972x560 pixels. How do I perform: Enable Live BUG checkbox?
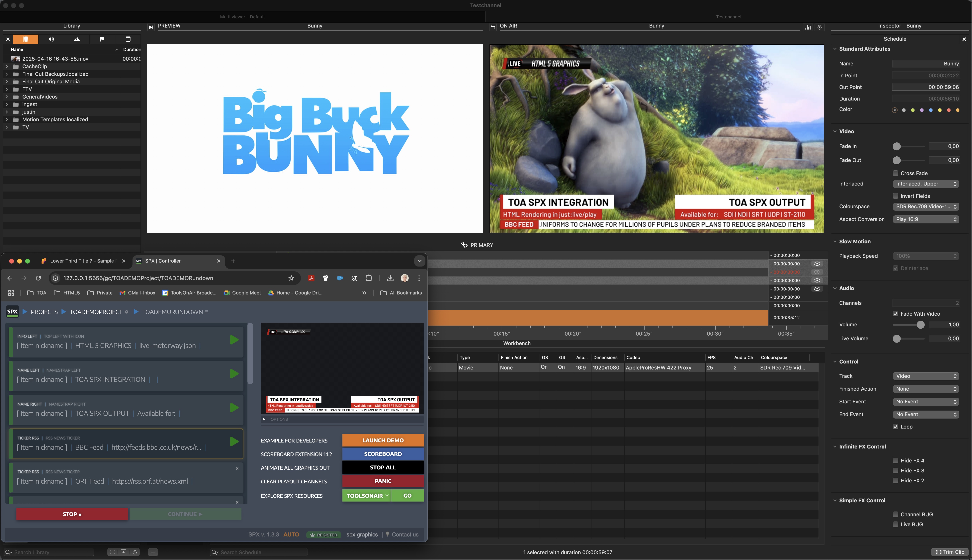pos(895,525)
